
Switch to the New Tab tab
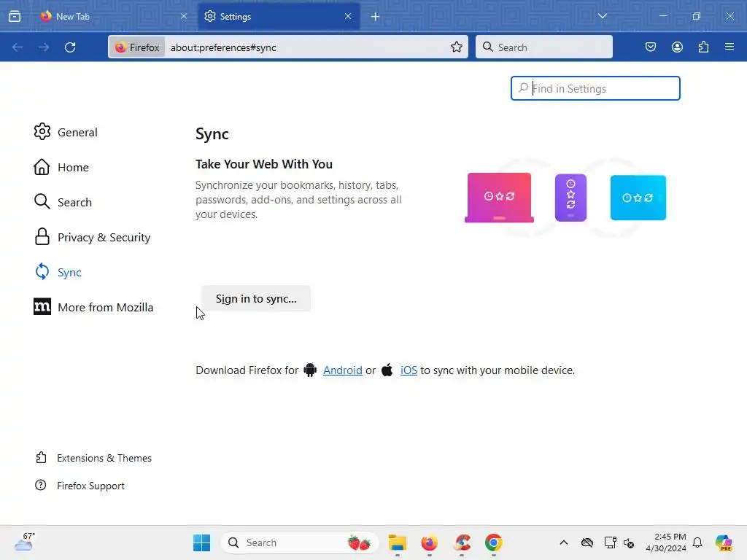[x=114, y=16]
